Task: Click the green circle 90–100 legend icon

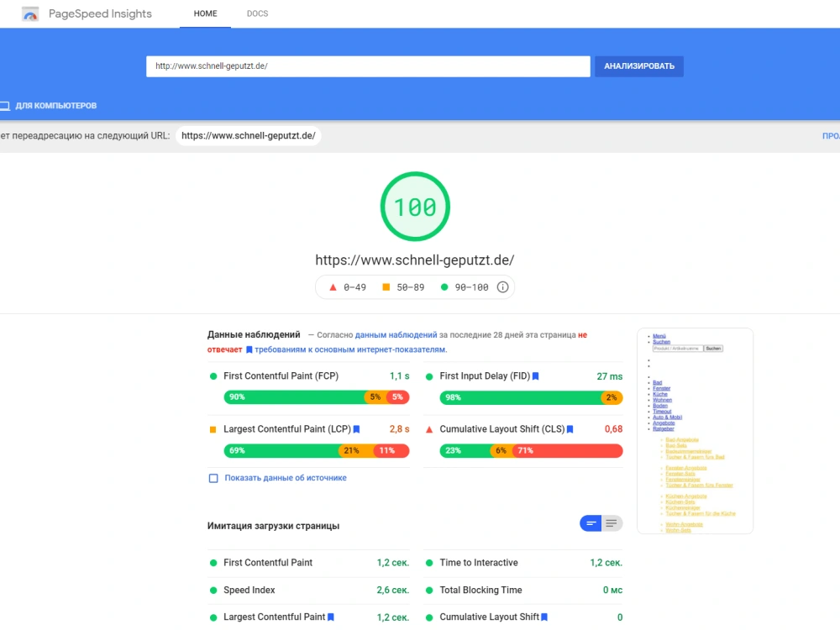Action: [444, 287]
